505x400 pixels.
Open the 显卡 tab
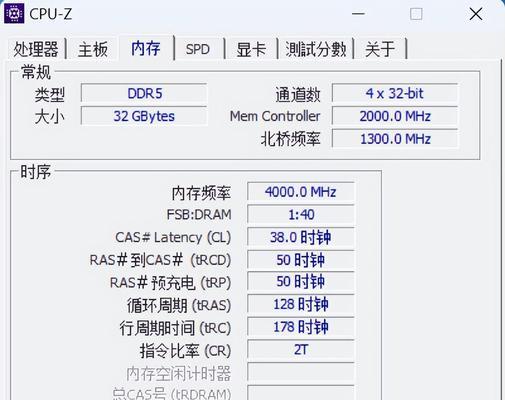251,49
